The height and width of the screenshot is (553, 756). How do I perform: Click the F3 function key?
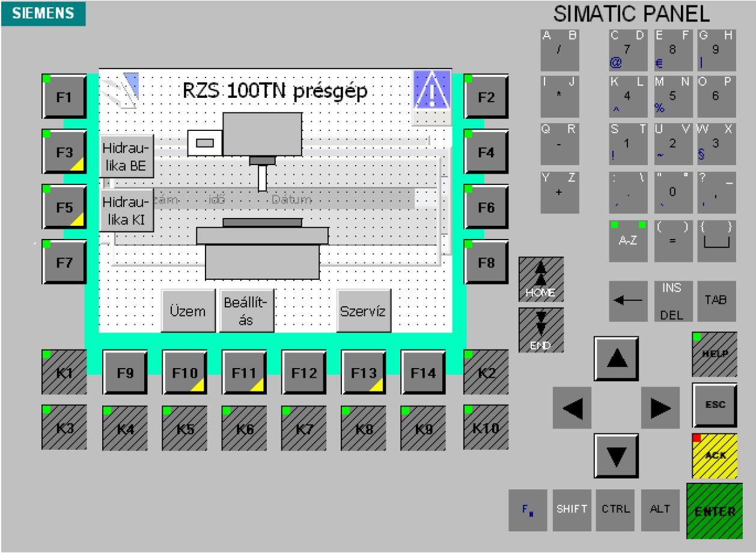click(x=64, y=151)
